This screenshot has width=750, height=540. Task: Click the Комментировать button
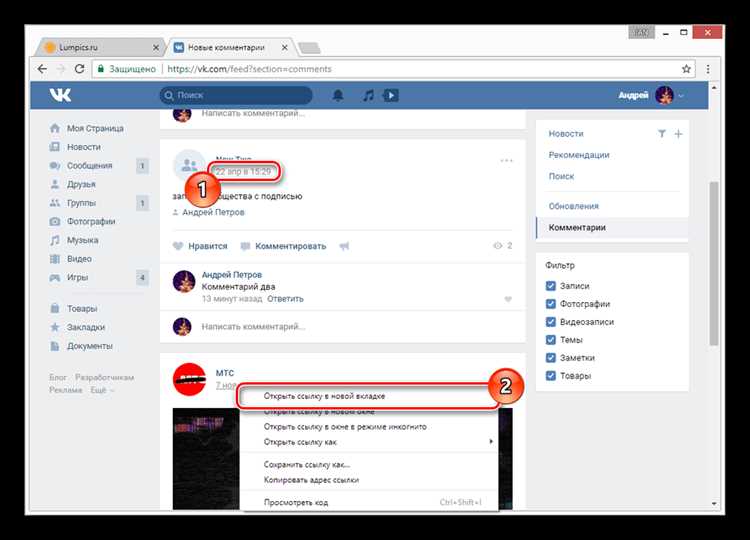tap(283, 246)
